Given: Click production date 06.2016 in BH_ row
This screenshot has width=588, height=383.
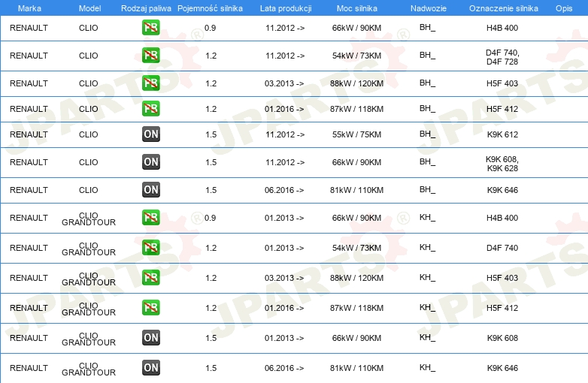Looking at the screenshot, I should (x=284, y=190).
